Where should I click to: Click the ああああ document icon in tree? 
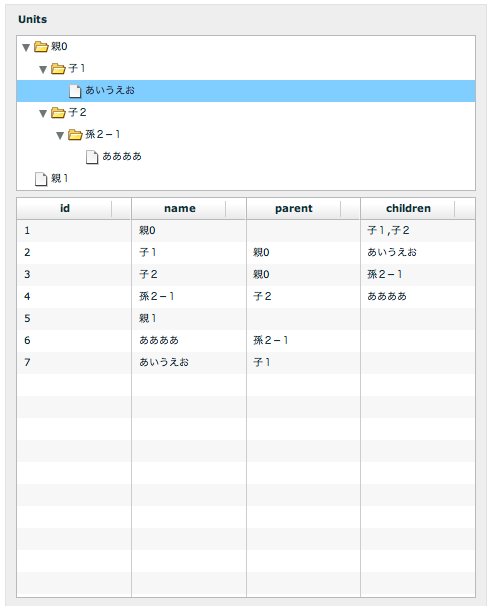92,157
